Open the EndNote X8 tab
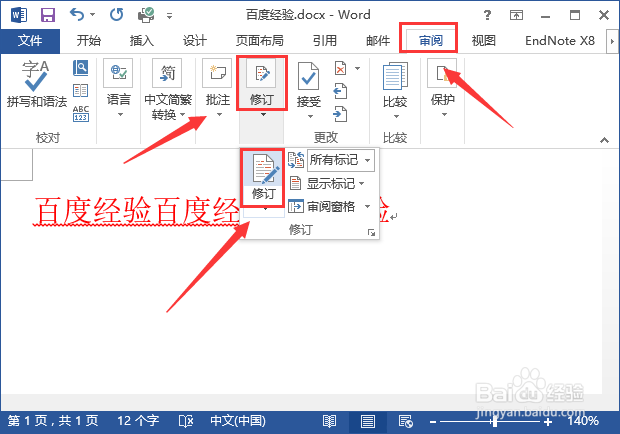Screen dimensions: 620x434 click(x=560, y=41)
